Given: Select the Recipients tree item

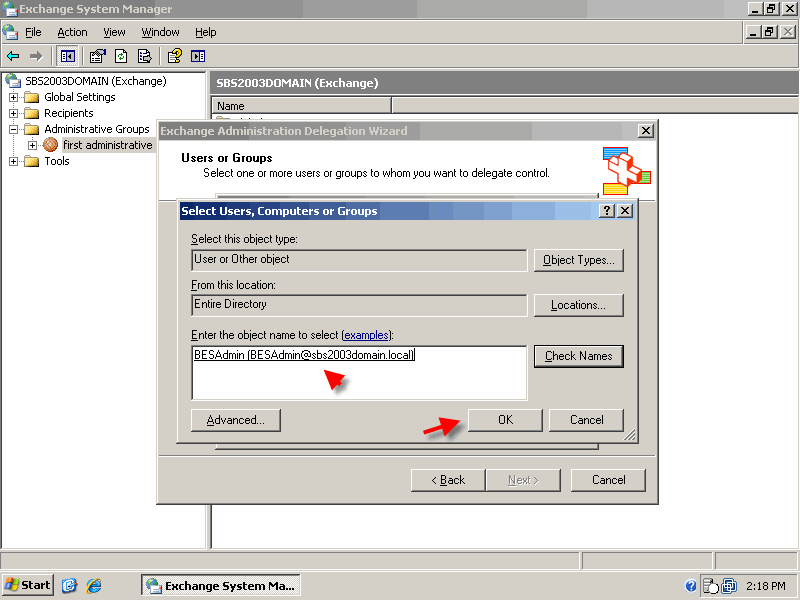Looking at the screenshot, I should pos(68,113).
